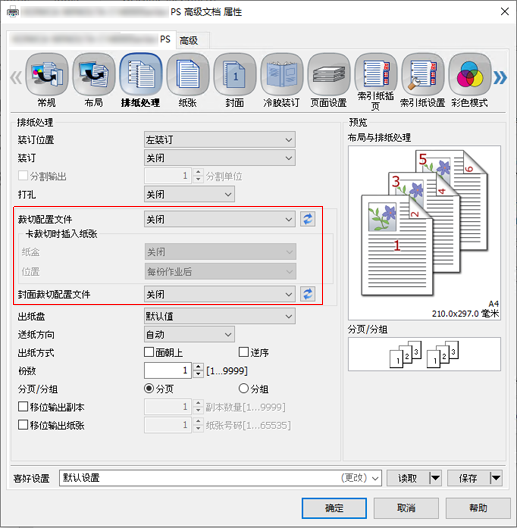The width and height of the screenshot is (517, 528).
Task: Click the 分页/分组 preview thumbnail
Action: click(424, 354)
